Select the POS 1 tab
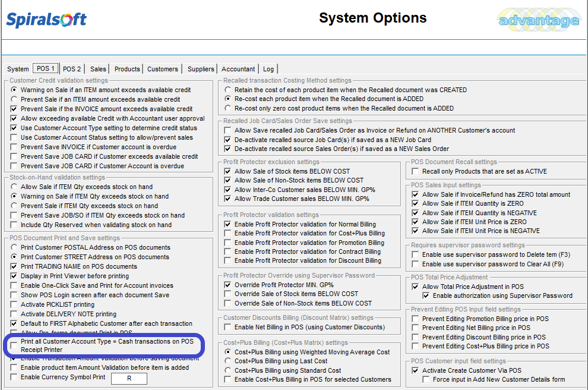Screen dimensions: 588x390 46,68
